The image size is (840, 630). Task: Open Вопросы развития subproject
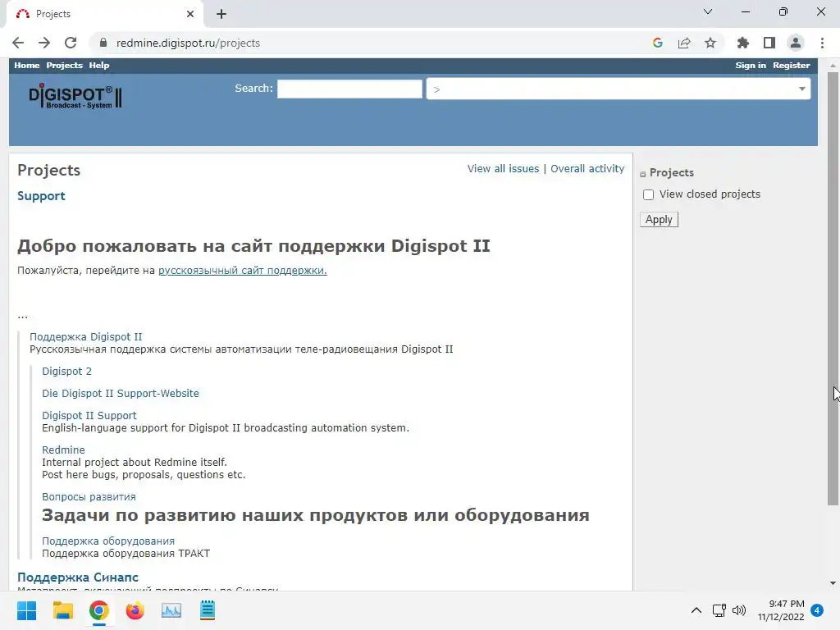point(89,496)
